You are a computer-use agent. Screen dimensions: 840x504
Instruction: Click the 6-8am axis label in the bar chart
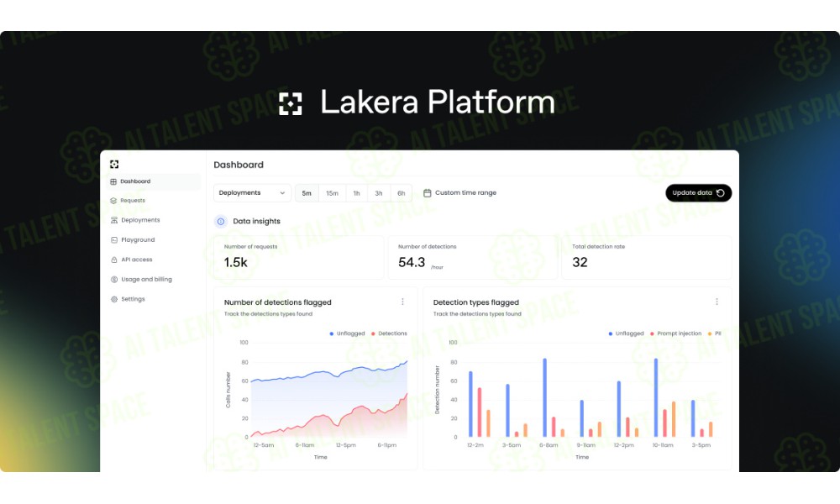coord(549,445)
